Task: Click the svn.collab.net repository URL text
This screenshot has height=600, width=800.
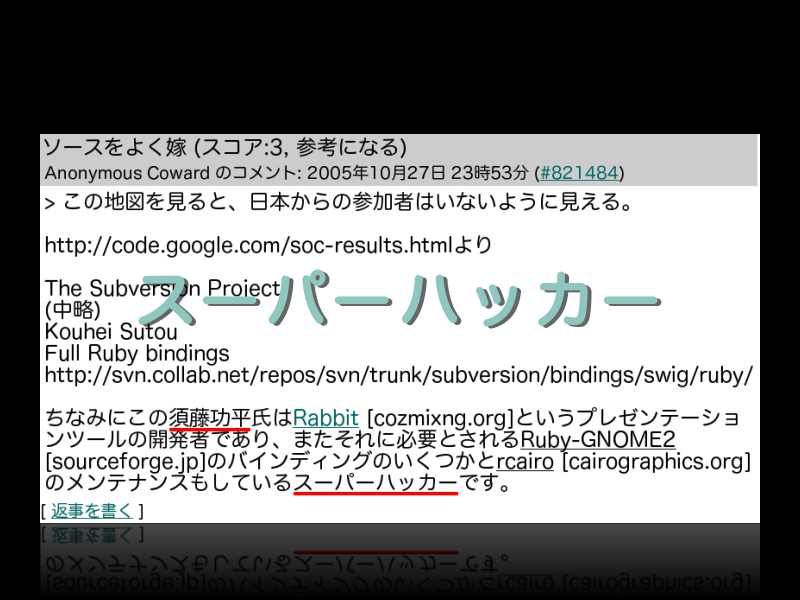Action: [399, 375]
